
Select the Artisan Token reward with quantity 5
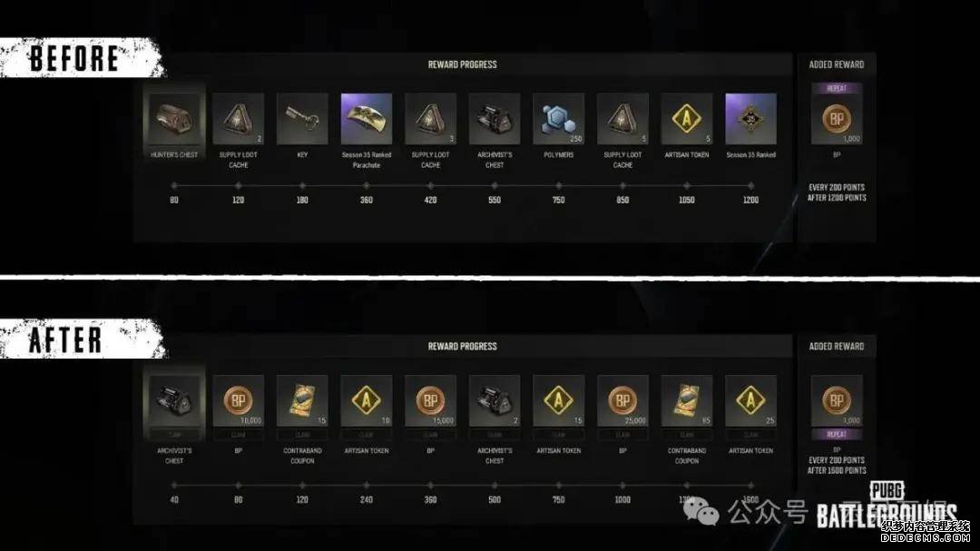click(x=686, y=119)
